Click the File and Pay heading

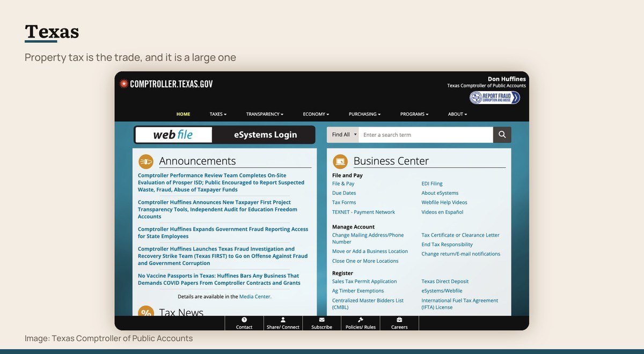347,175
